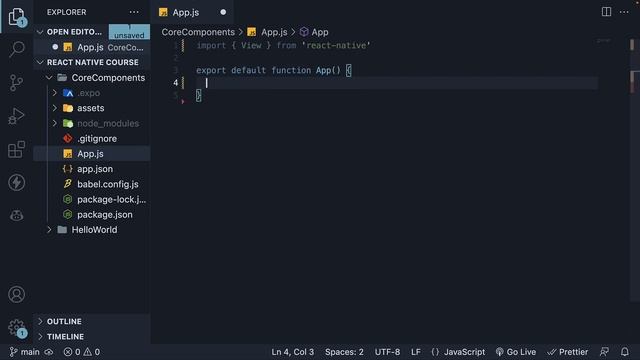Click Ln 4, Col 3 cursor position
The width and height of the screenshot is (640, 360).
click(293, 352)
